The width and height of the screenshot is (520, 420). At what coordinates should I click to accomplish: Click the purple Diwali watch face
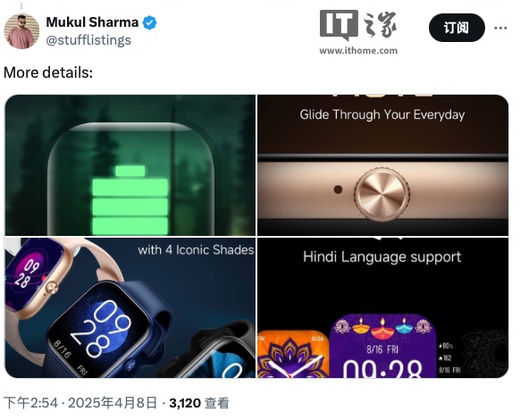[382, 346]
